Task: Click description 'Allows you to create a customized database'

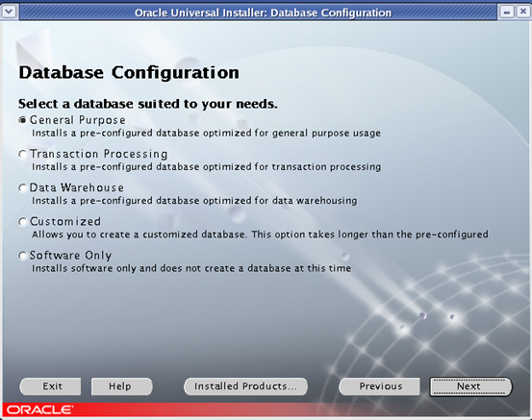Action: (139, 235)
